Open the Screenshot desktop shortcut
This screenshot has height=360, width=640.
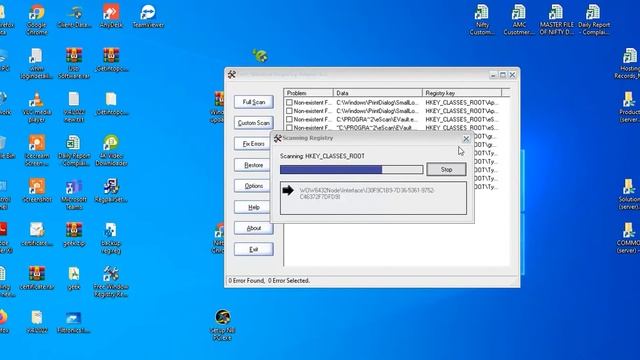click(37, 191)
